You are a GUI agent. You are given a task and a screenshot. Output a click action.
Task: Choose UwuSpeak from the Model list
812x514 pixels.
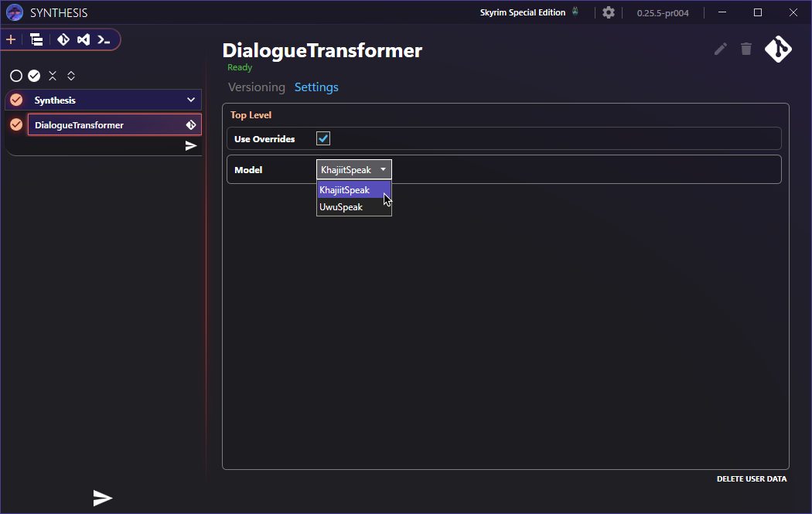point(353,207)
